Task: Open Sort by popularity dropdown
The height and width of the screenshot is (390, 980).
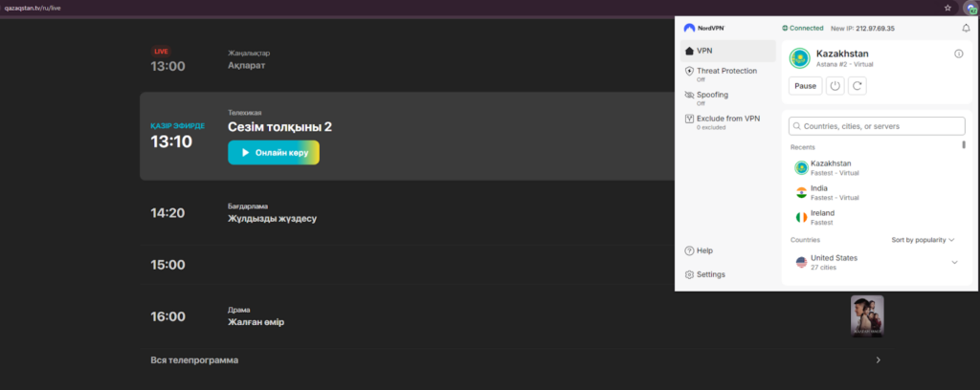Action: 924,240
